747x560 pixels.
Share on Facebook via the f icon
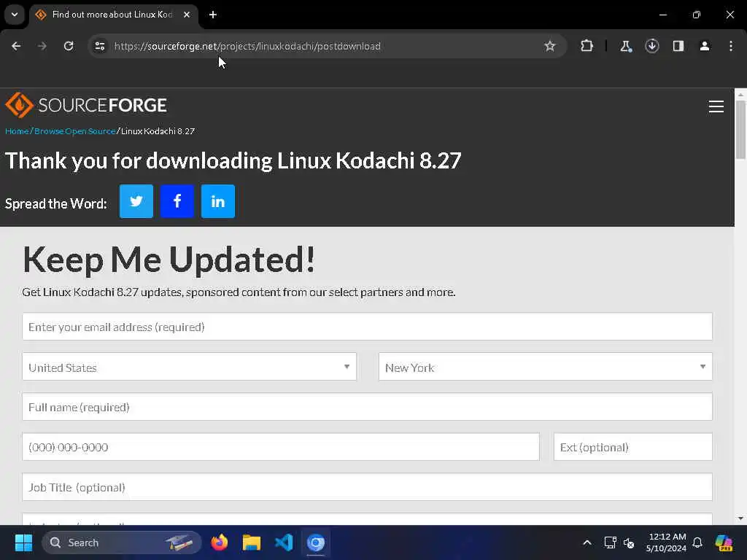tap(177, 201)
